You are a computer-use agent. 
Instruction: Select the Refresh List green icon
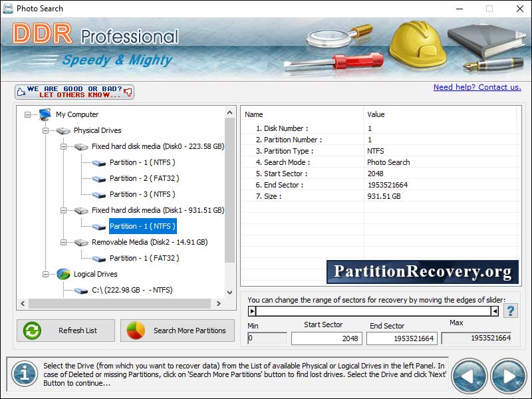tap(31, 331)
